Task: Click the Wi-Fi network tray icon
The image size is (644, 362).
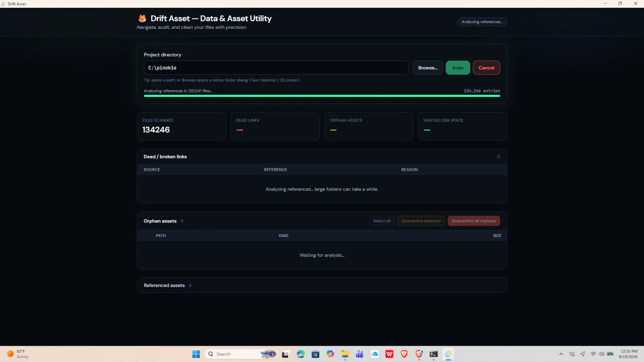Action: click(593, 354)
